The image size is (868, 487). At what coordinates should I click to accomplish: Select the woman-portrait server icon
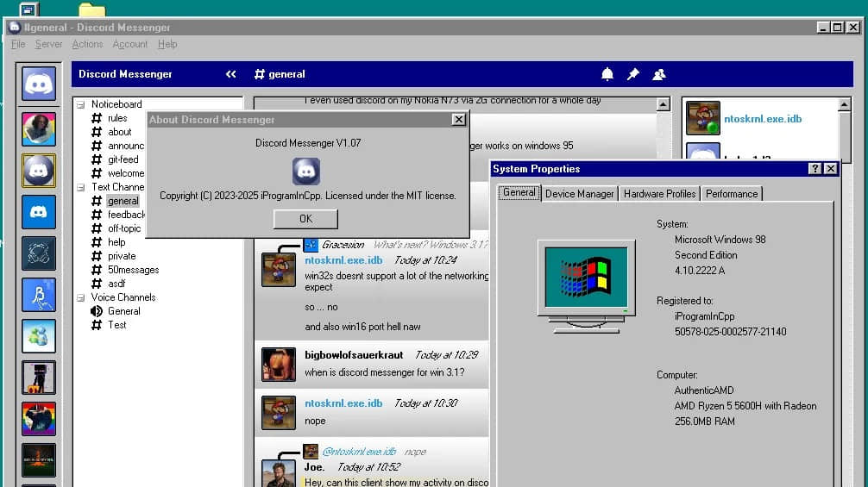point(39,128)
